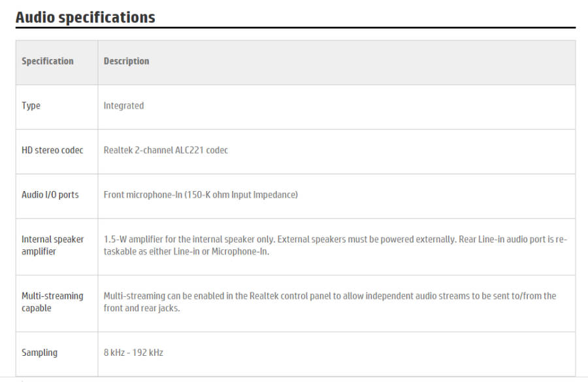Click the Audio specifications heading
The height and width of the screenshot is (382, 588).
click(85, 18)
